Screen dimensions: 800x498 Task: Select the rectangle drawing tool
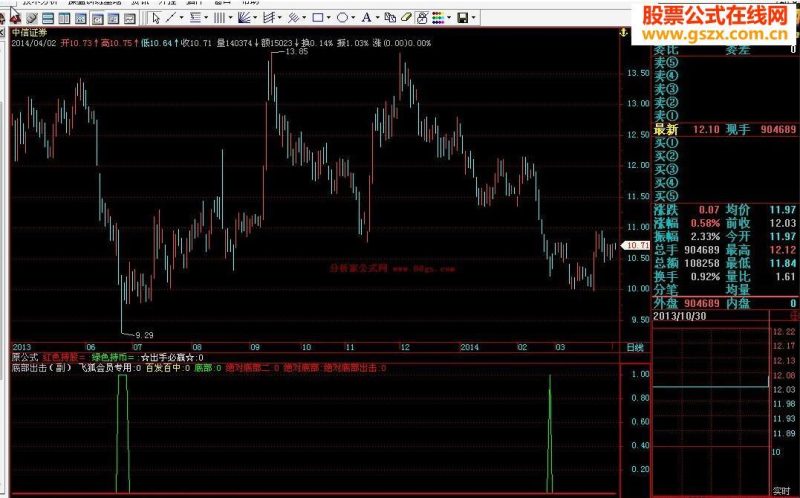[318, 18]
